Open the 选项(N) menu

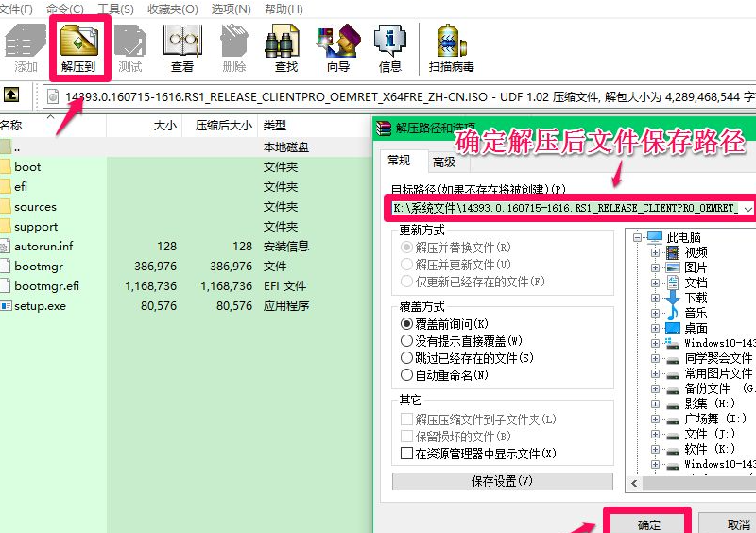(229, 9)
